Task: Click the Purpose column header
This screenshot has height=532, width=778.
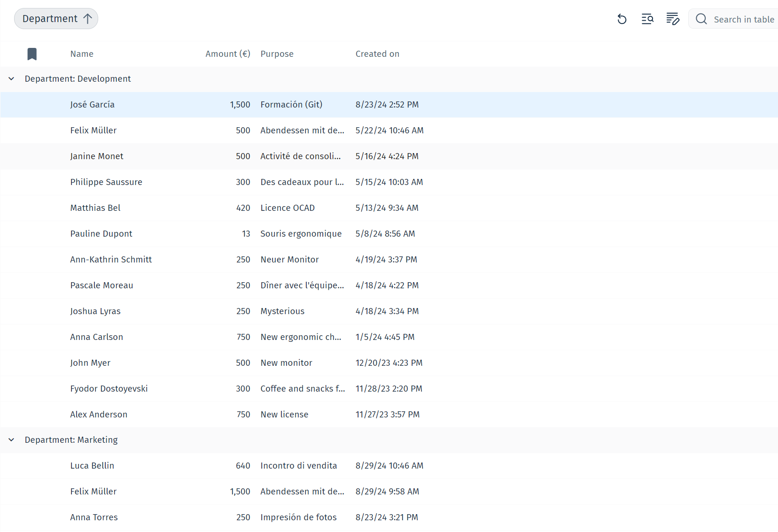Action: click(277, 54)
